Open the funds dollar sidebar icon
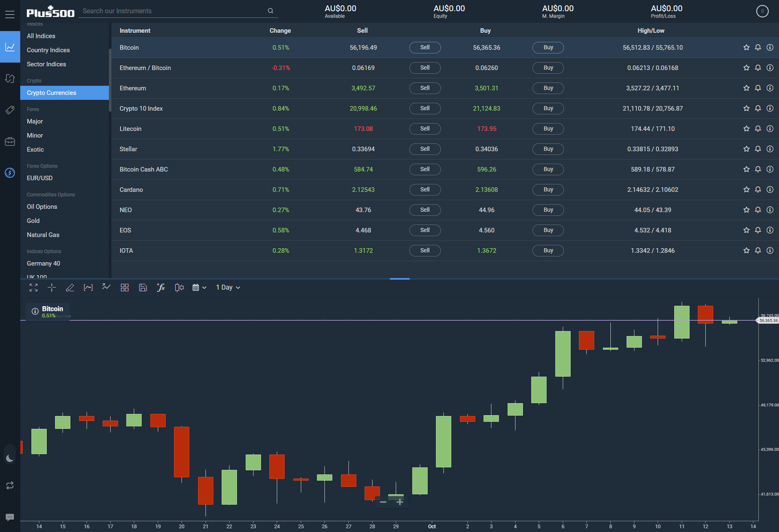This screenshot has width=779, height=532. pyautogui.click(x=10, y=173)
